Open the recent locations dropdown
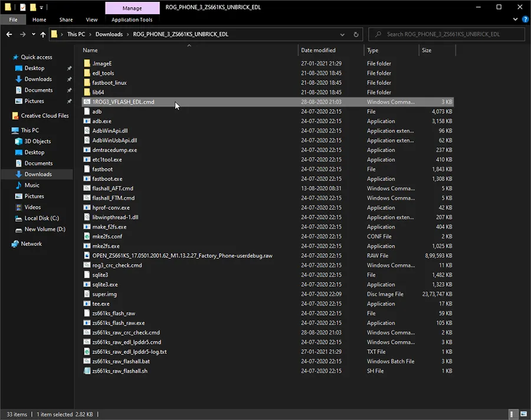This screenshot has width=531, height=420. tap(33, 34)
